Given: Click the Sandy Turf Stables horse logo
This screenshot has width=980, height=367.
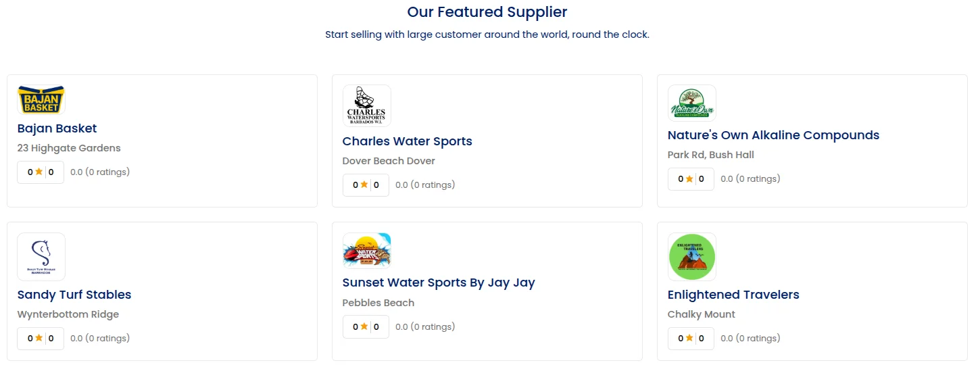Looking at the screenshot, I should click(x=41, y=257).
